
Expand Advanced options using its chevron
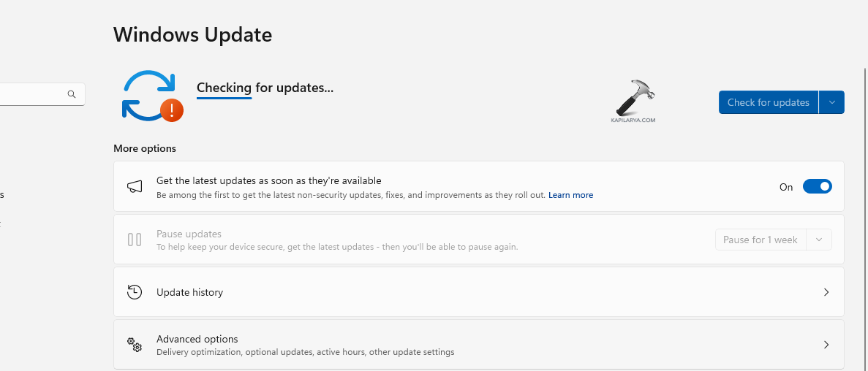click(x=826, y=345)
